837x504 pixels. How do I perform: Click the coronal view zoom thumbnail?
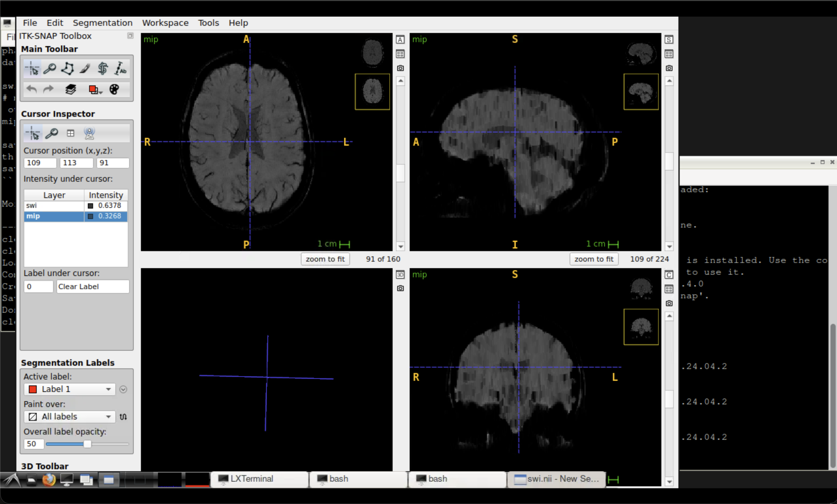[x=641, y=327]
